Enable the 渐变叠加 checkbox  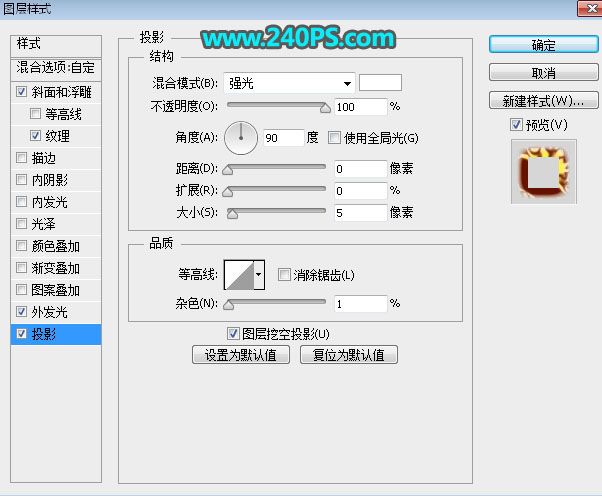point(22,268)
